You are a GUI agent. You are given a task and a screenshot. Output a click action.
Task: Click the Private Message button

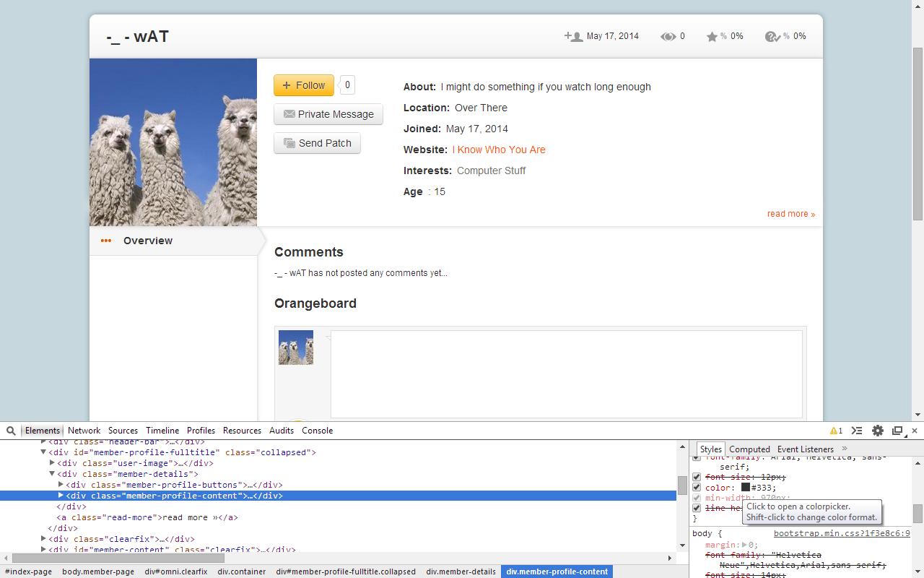coord(328,114)
